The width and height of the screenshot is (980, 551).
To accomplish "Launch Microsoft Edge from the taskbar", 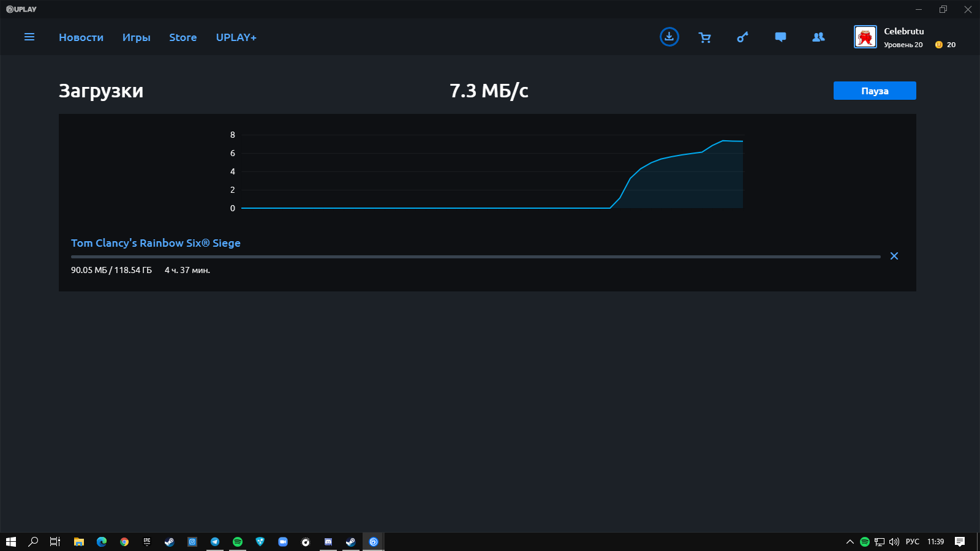I will point(102,542).
